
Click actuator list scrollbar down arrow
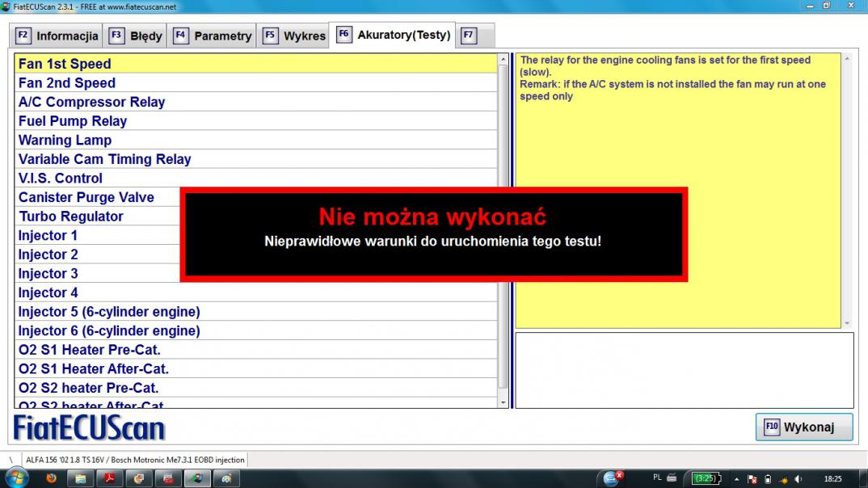point(503,403)
